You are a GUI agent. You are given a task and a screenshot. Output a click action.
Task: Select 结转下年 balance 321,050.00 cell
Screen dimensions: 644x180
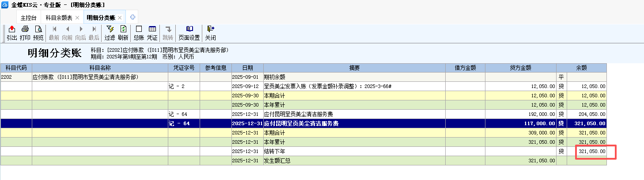tap(591, 151)
